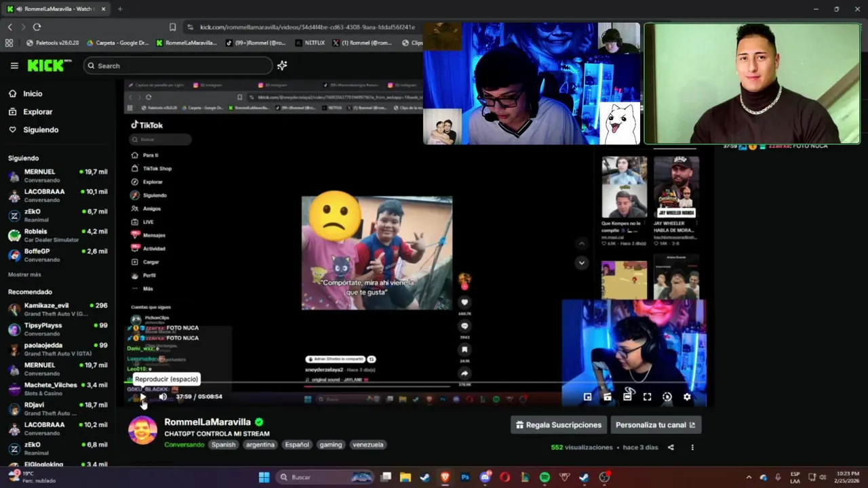
Task: Open OBS Studio taskbar icon
Action: (x=604, y=477)
